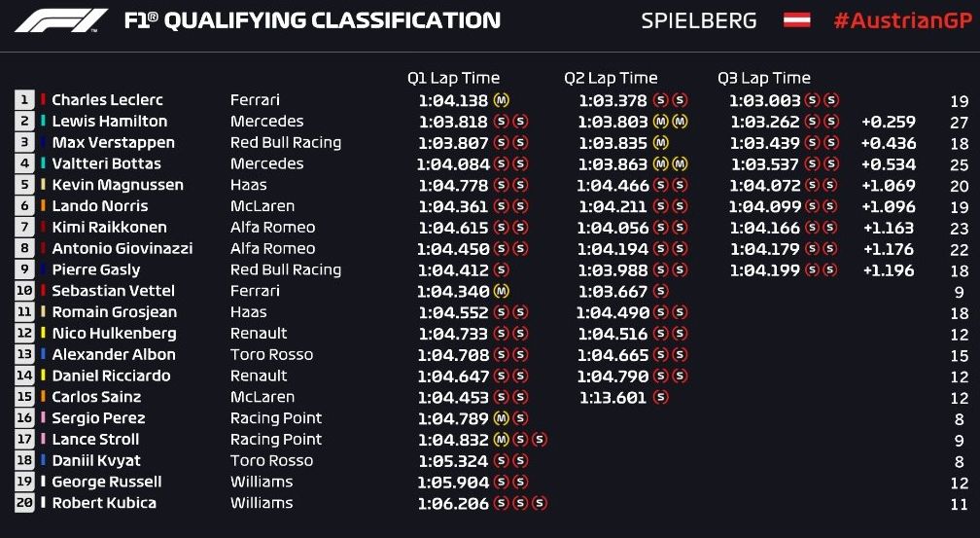
Task: Open driver name Max Verstappen
Action: click(x=113, y=142)
